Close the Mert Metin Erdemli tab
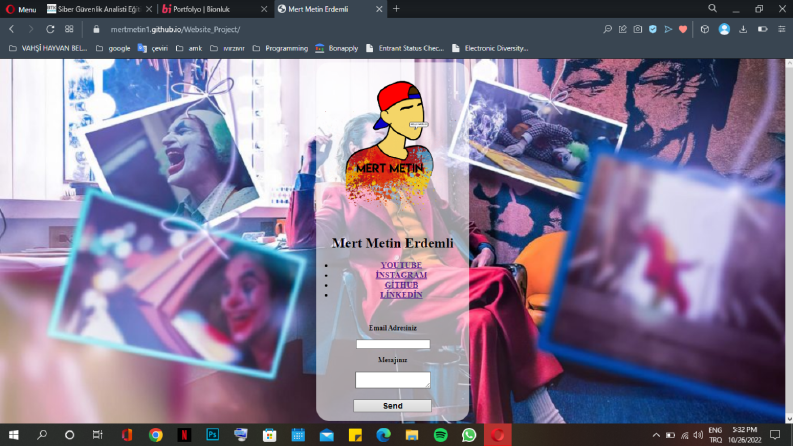The height and width of the screenshot is (446, 793). click(x=379, y=9)
